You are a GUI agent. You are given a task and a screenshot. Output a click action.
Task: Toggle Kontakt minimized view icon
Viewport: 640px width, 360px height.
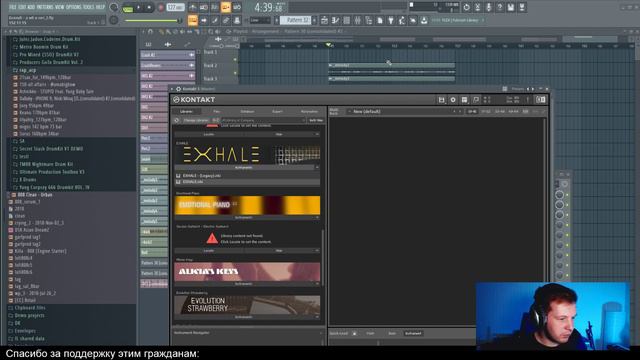click(476, 100)
